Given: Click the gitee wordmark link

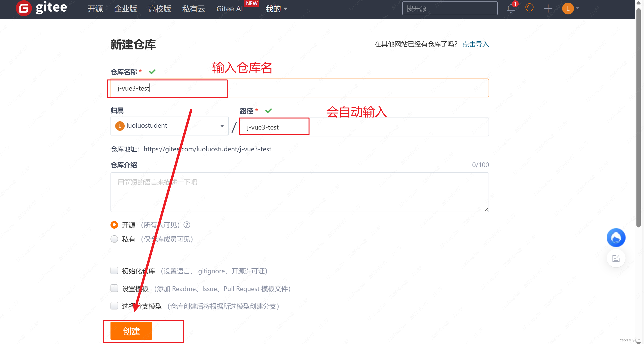Looking at the screenshot, I should coord(51,8).
